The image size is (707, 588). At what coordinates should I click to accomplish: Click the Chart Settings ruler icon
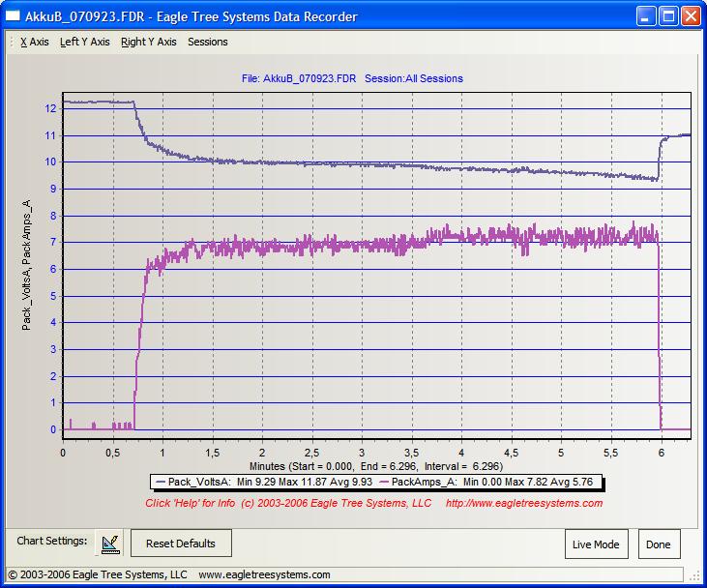pos(109,544)
